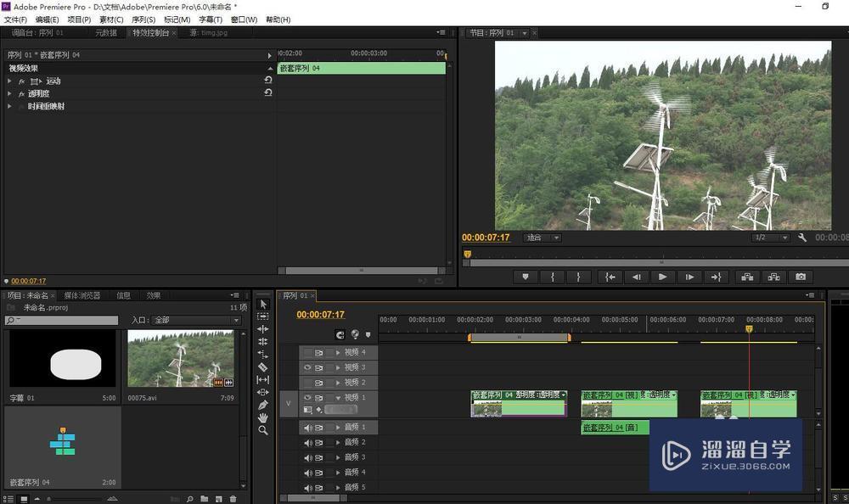
Task: Open the 适合 zoom level dropdown
Action: click(543, 238)
